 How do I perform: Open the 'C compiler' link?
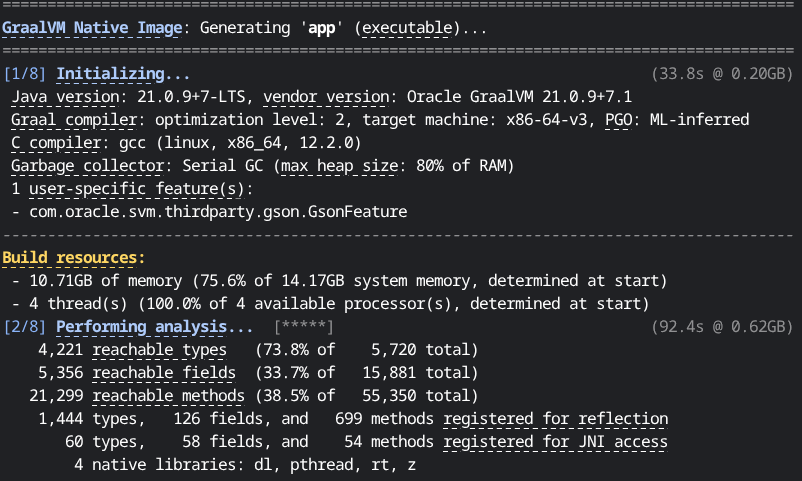point(56,143)
